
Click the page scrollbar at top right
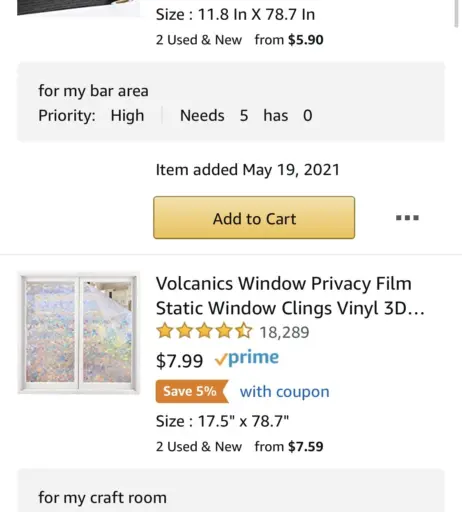click(x=456, y=13)
